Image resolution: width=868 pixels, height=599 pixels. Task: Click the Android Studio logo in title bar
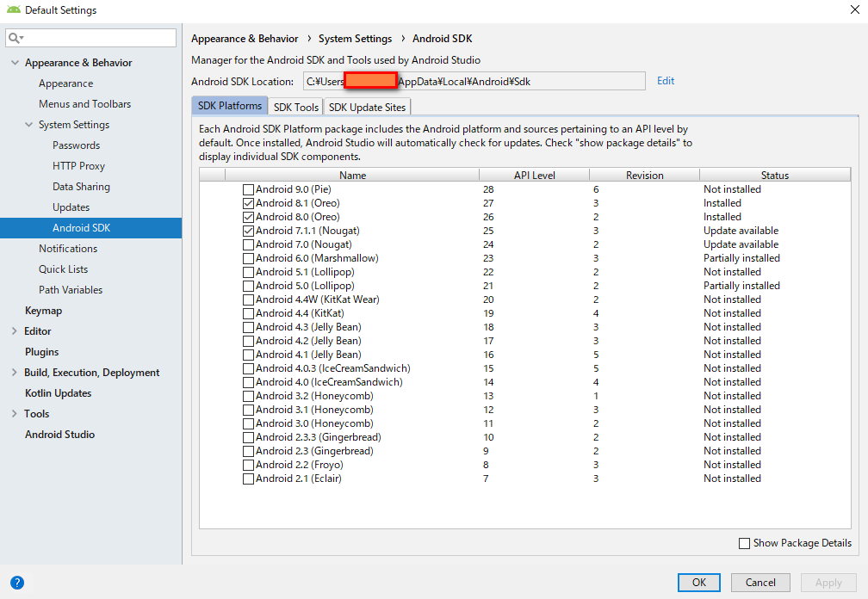click(13, 10)
